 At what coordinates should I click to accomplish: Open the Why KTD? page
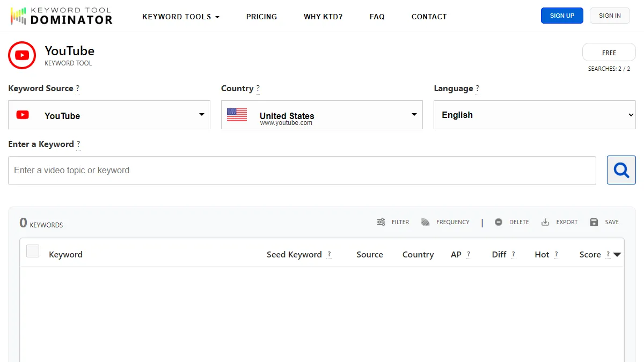coord(323,17)
